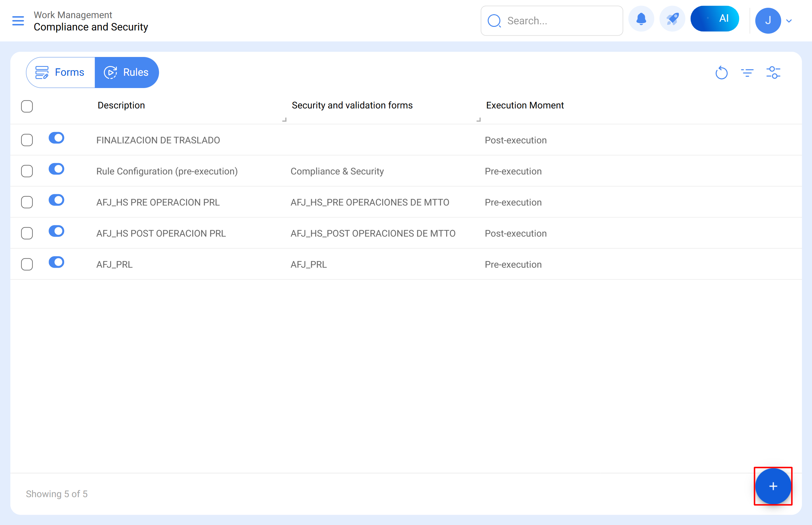Tick the AFJ_HS PRE OPERACION PRL checkbox
Screen dimensions: 812x525
[x=27, y=202]
